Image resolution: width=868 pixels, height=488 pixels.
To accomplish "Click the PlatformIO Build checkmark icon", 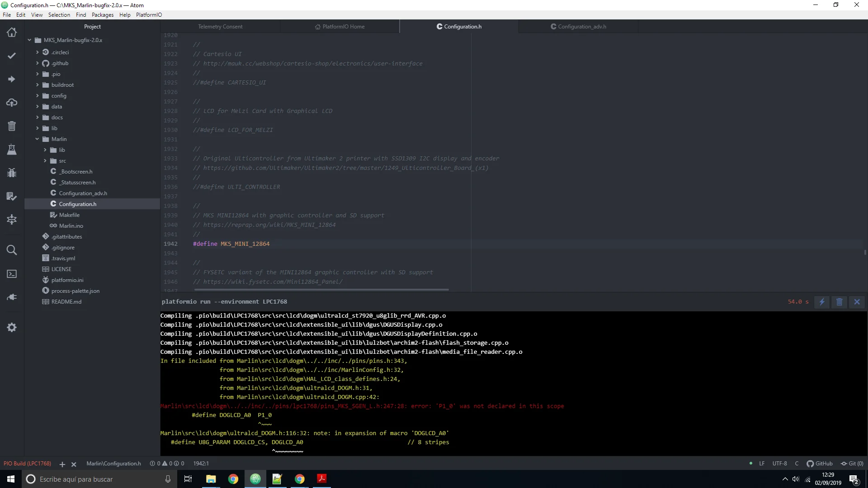I will tap(12, 56).
